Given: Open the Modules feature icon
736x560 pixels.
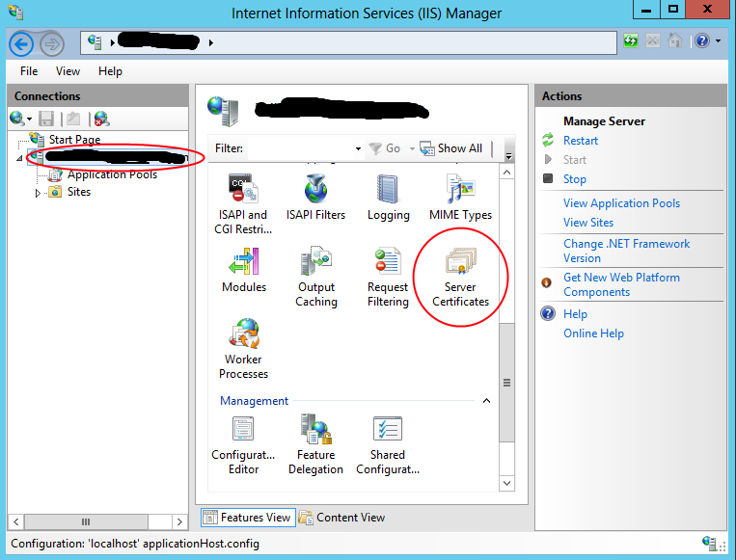Looking at the screenshot, I should (244, 270).
